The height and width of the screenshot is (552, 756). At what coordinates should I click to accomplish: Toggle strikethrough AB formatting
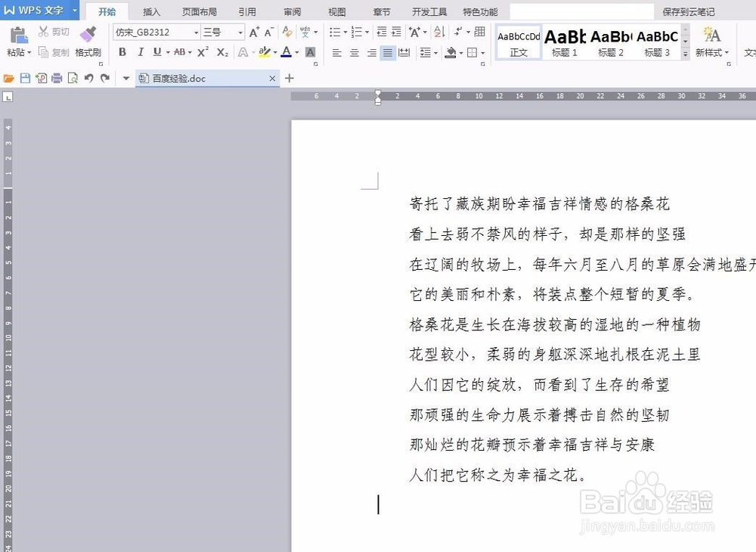[179, 52]
